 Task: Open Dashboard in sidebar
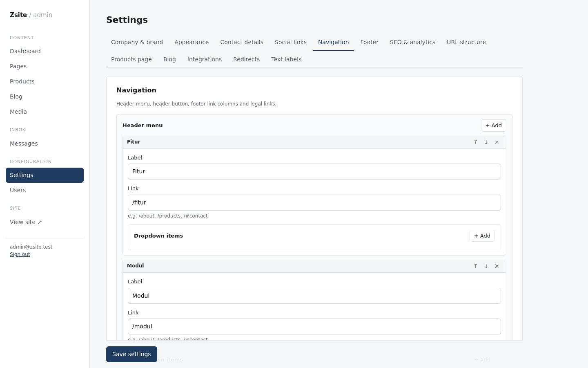[x=45, y=51]
